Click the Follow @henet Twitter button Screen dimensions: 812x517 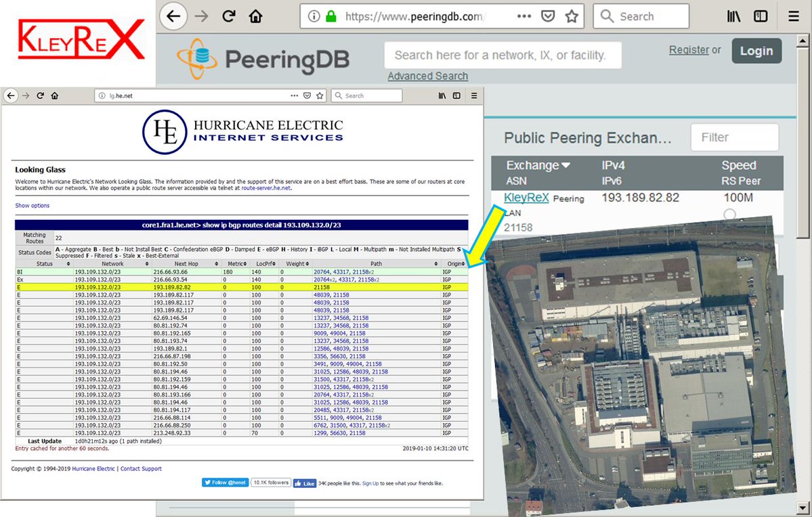(226, 482)
